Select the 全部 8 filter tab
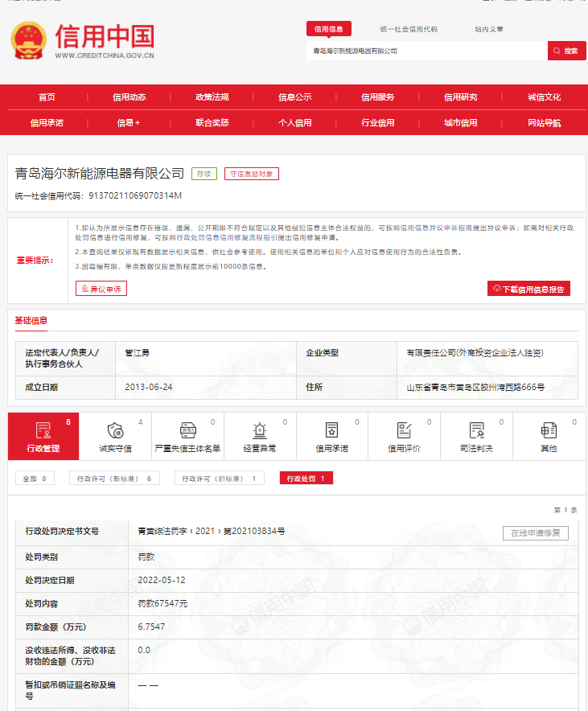The width and height of the screenshot is (588, 711). pyautogui.click(x=35, y=479)
